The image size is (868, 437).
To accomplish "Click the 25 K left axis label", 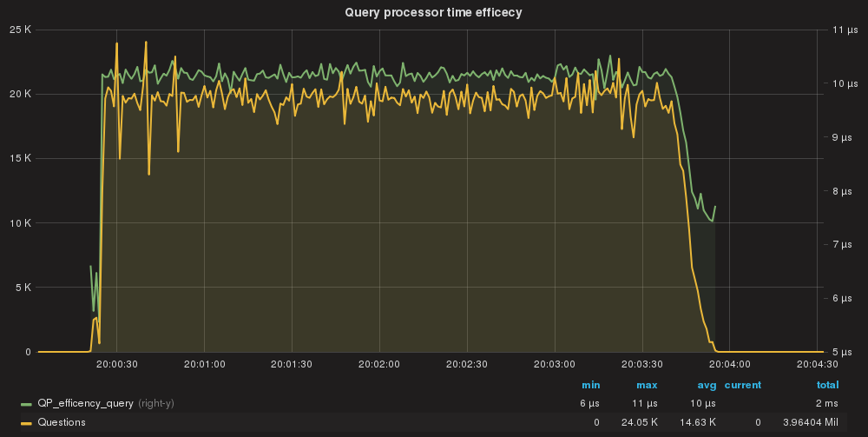I will (20, 30).
